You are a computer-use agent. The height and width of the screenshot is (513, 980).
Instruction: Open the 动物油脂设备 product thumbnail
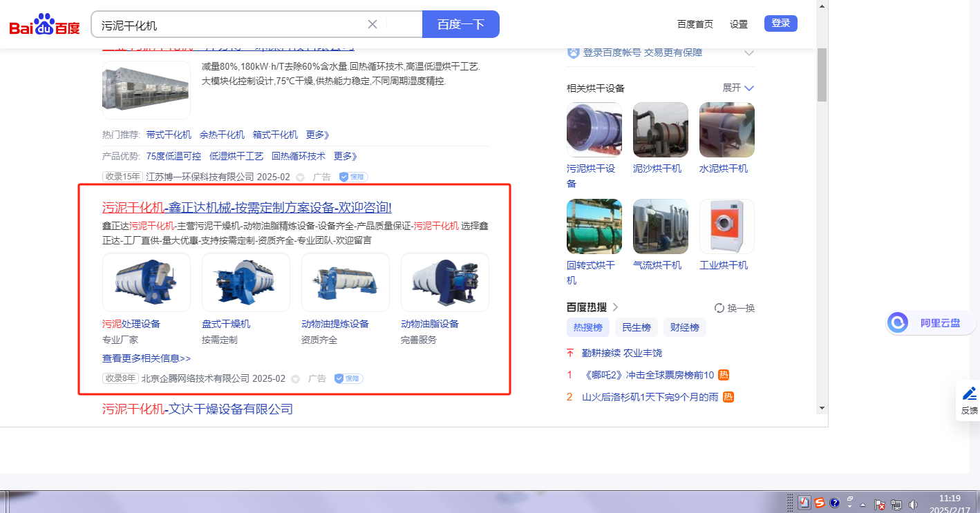[445, 282]
